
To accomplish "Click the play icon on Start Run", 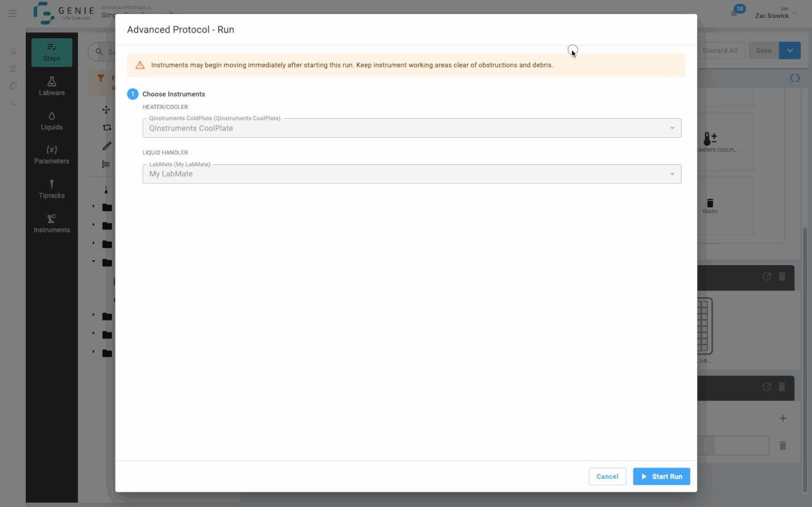I will coord(644,476).
